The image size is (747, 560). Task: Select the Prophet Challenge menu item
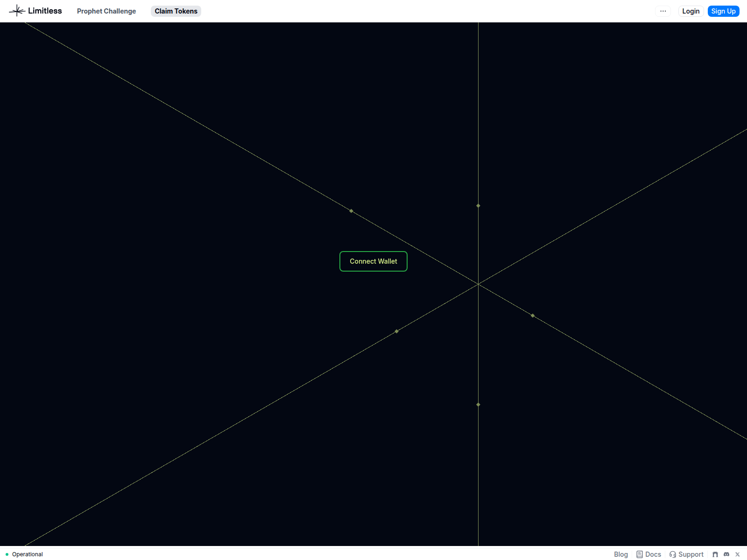[106, 11]
